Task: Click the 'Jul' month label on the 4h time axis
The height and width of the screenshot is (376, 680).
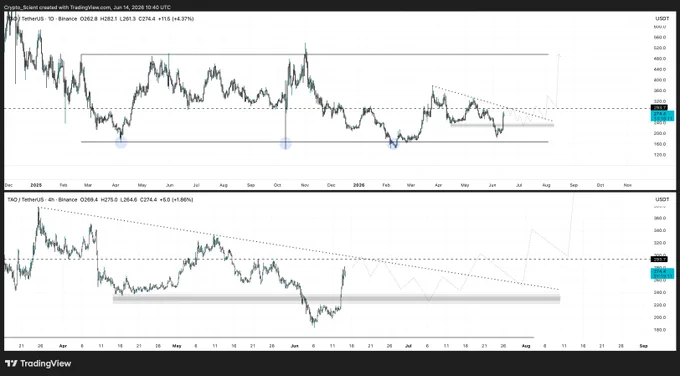Action: (408, 346)
